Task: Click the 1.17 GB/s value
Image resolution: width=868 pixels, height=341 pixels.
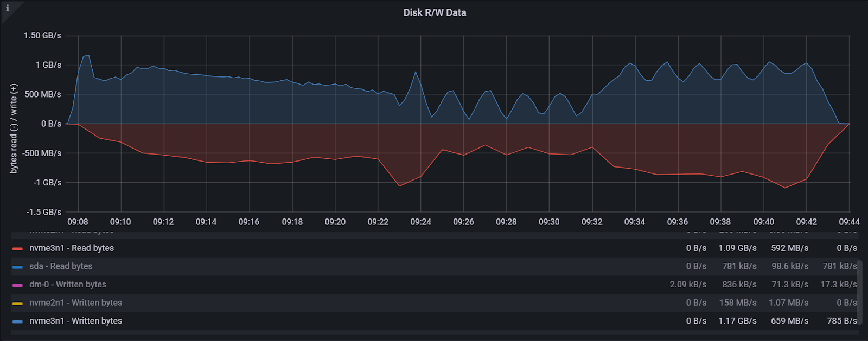Action: click(x=737, y=321)
